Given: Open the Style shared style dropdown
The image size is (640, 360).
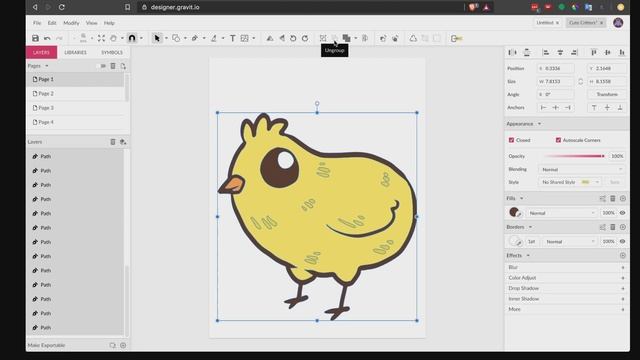Looking at the screenshot, I should pos(570,182).
